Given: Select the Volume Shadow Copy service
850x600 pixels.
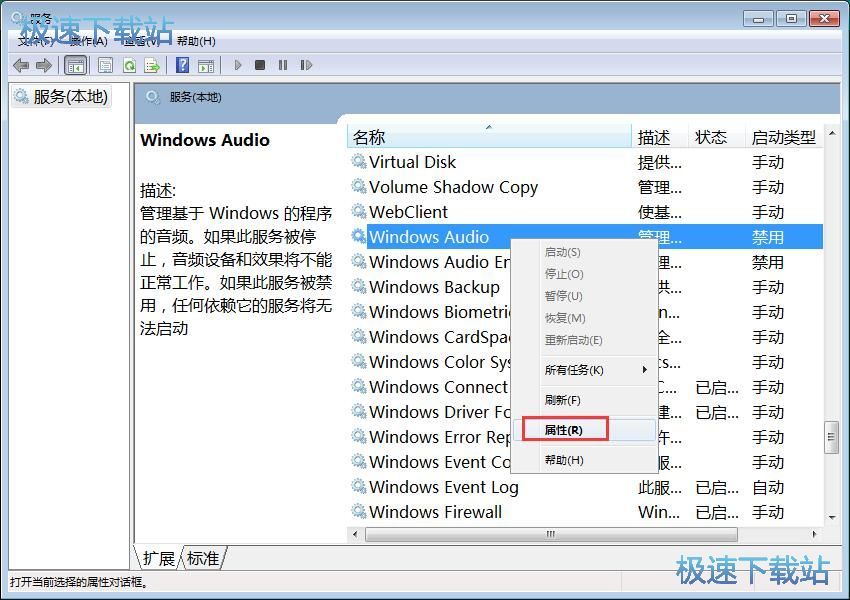Looking at the screenshot, I should tap(585, 186).
